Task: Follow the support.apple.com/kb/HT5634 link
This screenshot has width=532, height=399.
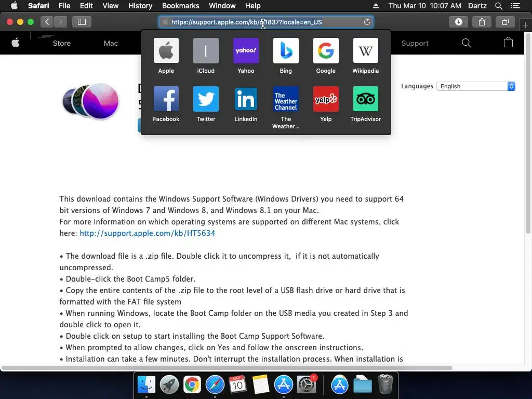Action: point(147,233)
